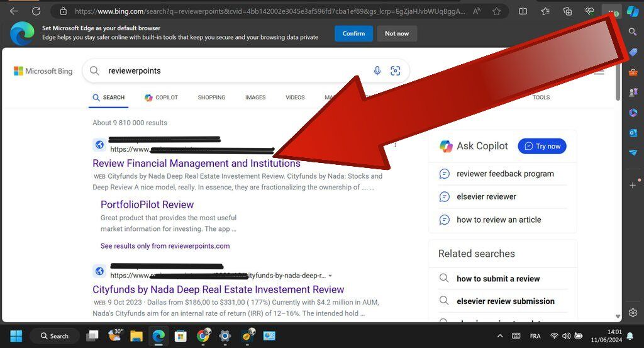Open Cityfunds by Nada Deep Real Estate result
The image size is (644, 348).
[x=218, y=289]
